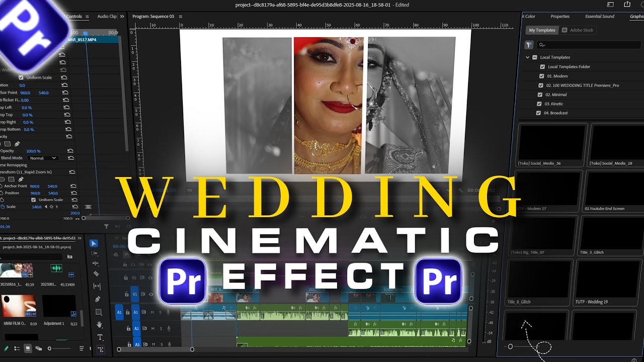Select the Adobe Stock tab
This screenshot has width=644, height=362.
[x=578, y=30]
